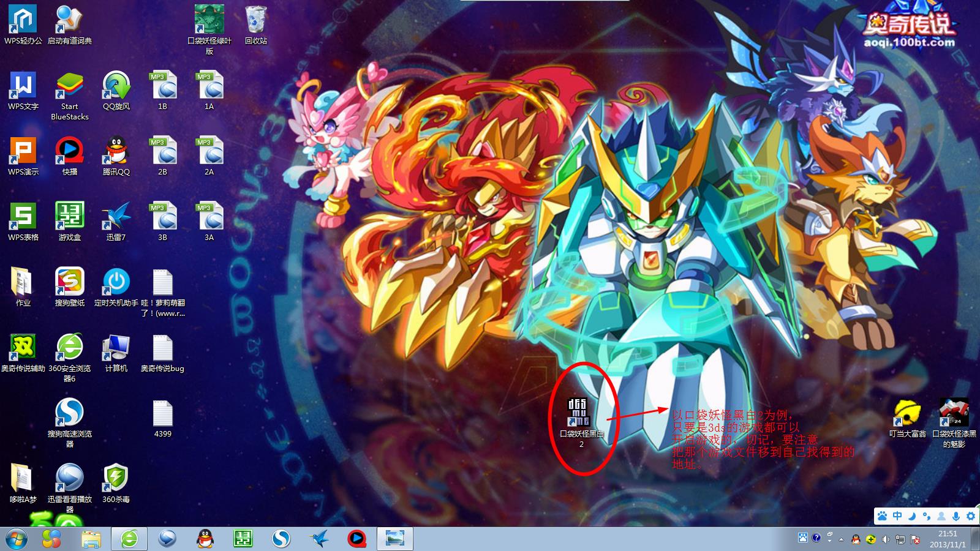The width and height of the screenshot is (980, 551).
Task: Open WPS演示 presentation shortcut
Action: pyautogui.click(x=23, y=156)
